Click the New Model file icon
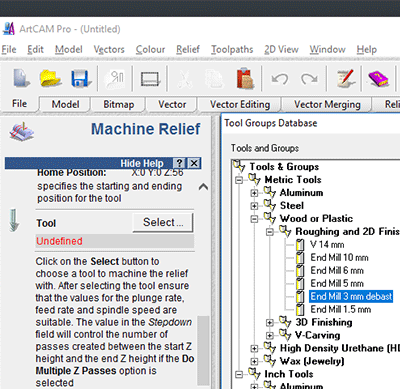 click(21, 78)
